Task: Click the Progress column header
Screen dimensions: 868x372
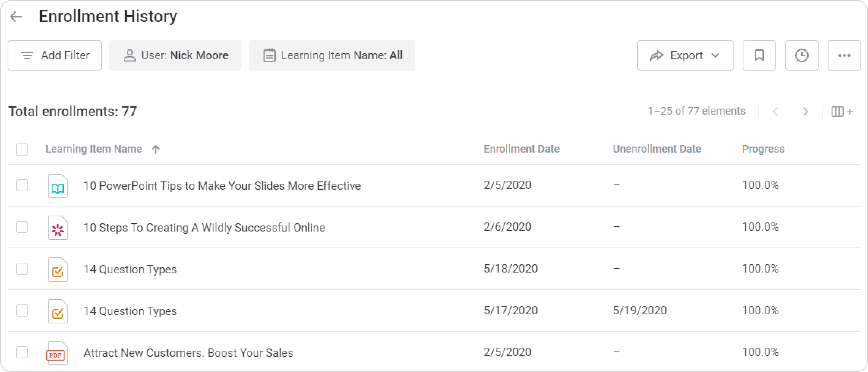Action: (x=763, y=149)
